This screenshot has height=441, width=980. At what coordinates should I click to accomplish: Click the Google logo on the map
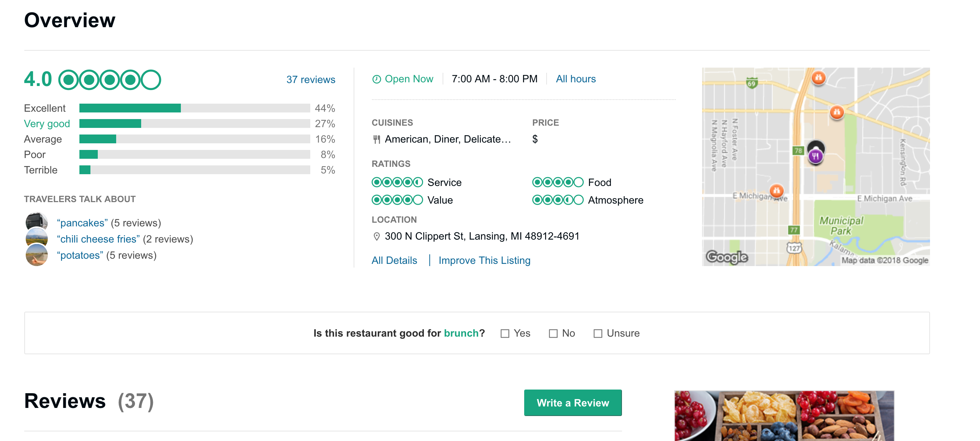(727, 257)
